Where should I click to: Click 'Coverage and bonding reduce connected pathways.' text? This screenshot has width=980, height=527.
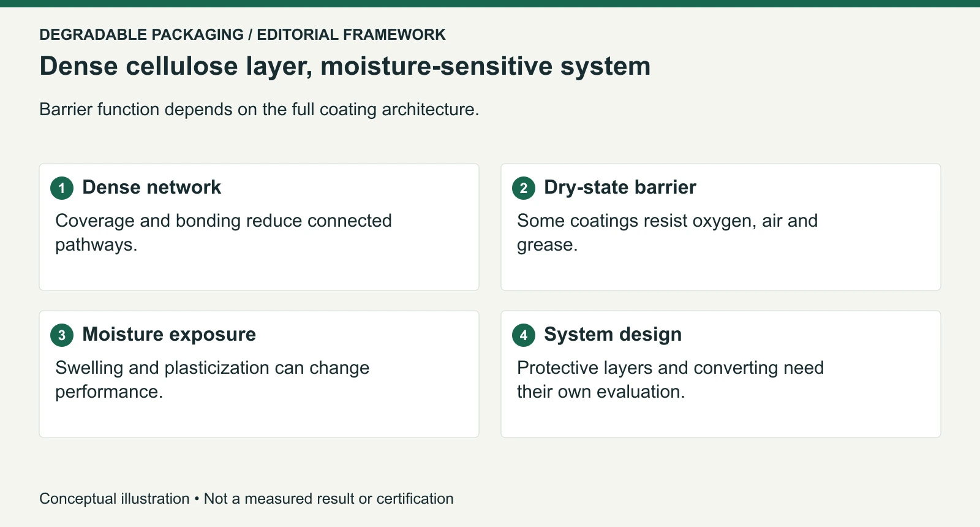(x=224, y=232)
